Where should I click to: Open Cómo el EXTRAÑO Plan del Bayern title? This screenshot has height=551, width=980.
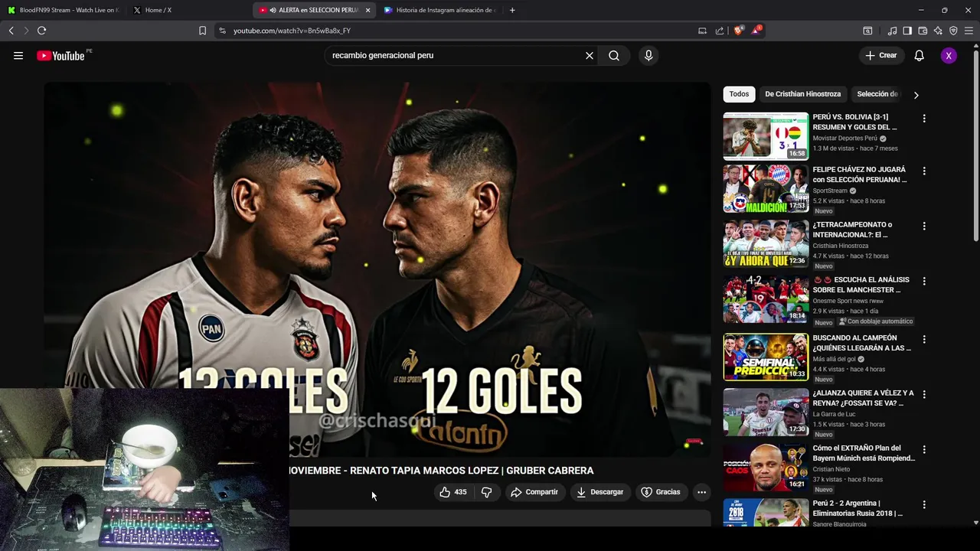click(x=864, y=453)
